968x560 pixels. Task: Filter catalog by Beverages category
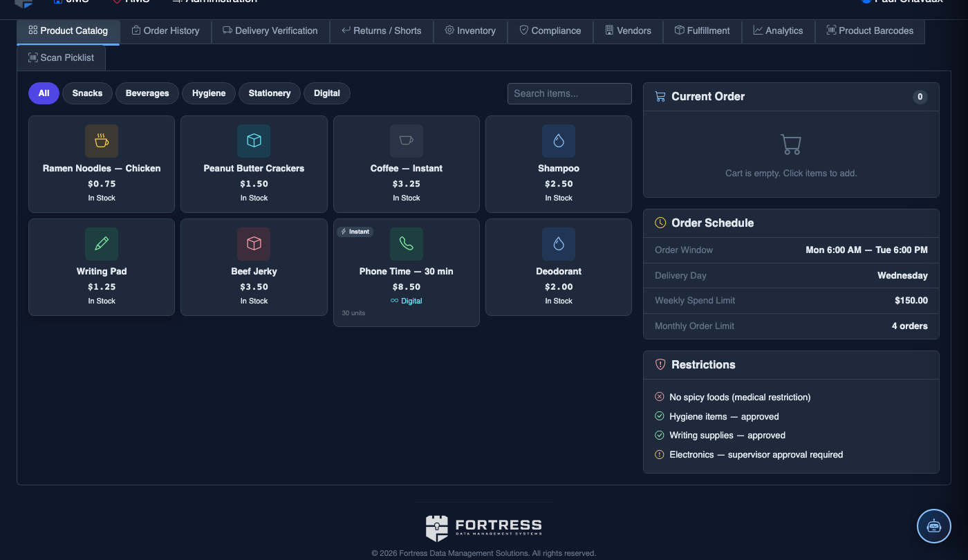click(147, 93)
